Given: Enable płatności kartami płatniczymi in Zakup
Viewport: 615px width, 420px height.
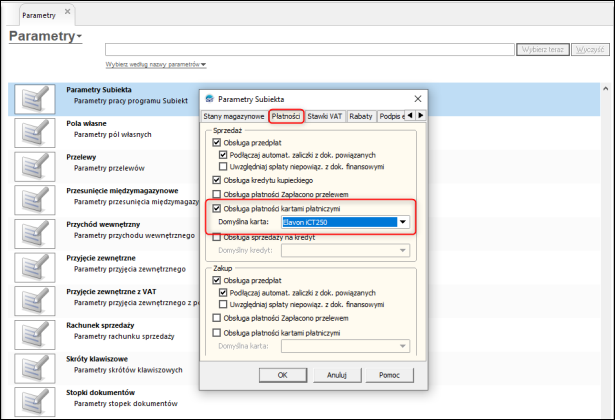Looking at the screenshot, I should coord(217,333).
